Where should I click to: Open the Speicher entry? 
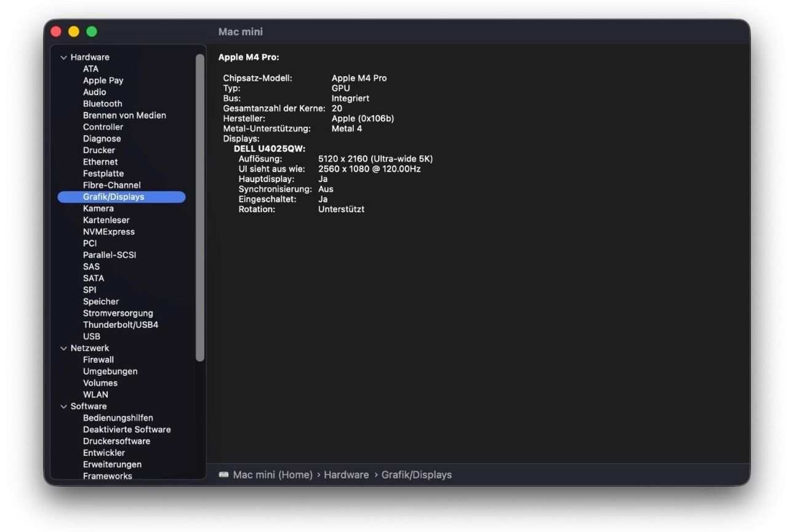click(101, 302)
